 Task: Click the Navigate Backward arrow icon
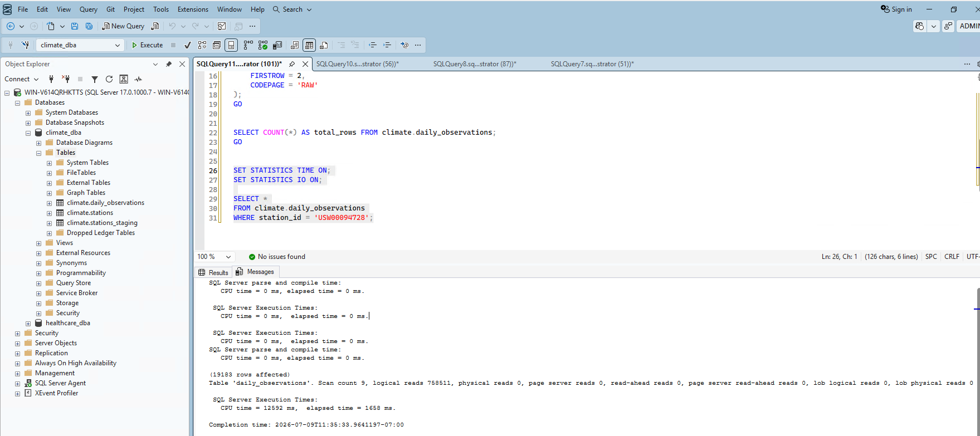pos(11,26)
